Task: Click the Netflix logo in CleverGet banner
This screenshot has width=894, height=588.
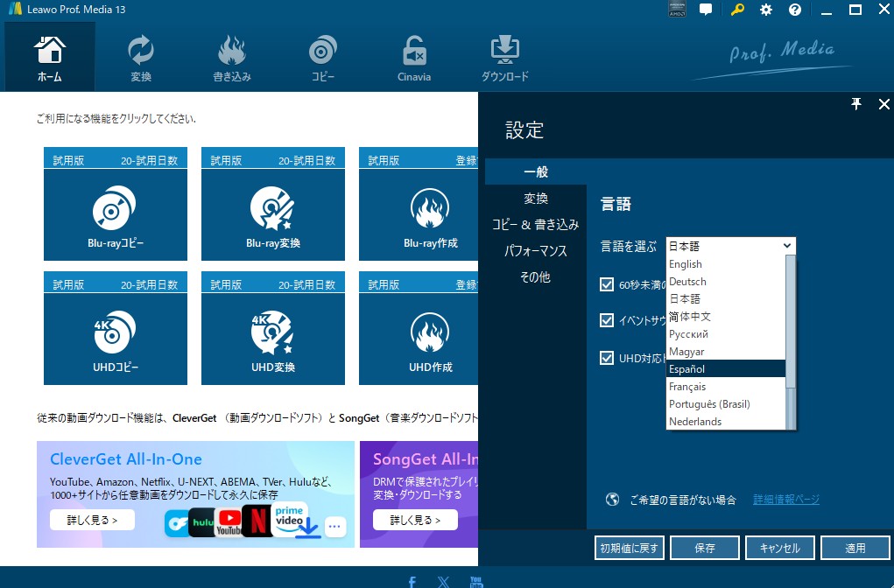Action: pos(257,521)
